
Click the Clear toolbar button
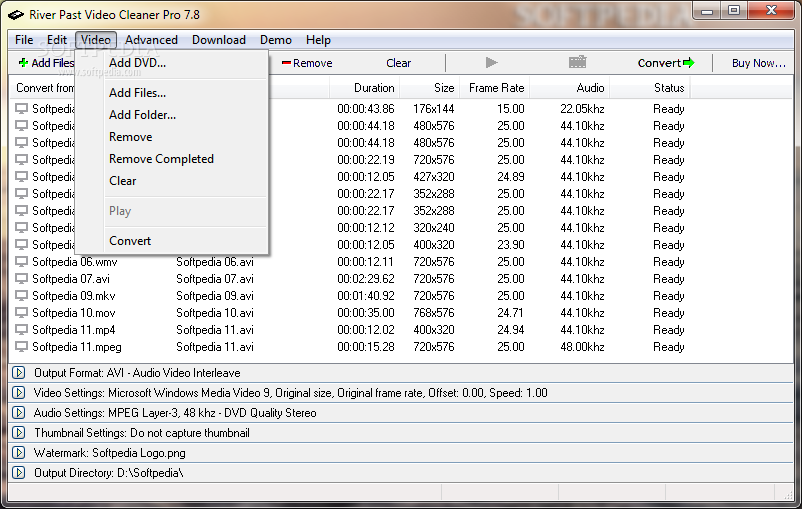point(398,63)
